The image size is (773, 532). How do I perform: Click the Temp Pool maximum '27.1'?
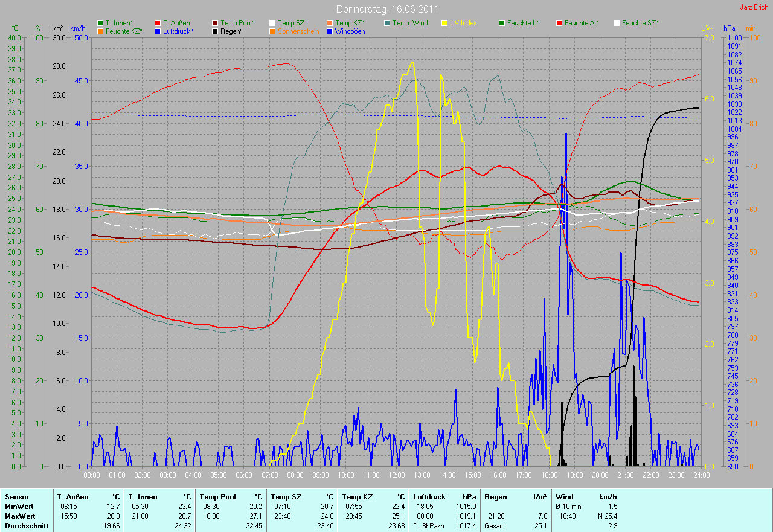point(255,516)
